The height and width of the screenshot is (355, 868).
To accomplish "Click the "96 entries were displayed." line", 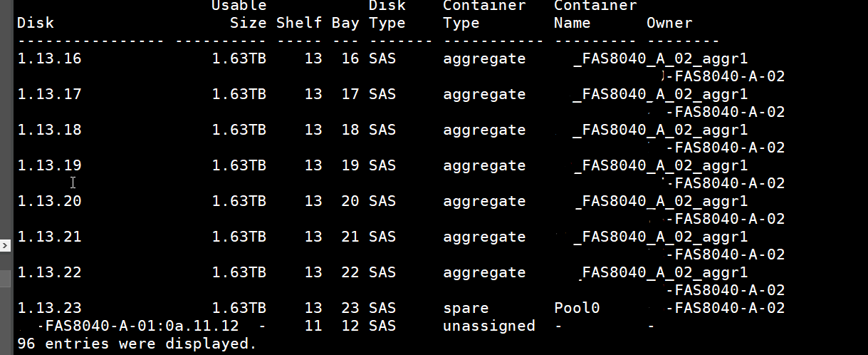I will 137,344.
